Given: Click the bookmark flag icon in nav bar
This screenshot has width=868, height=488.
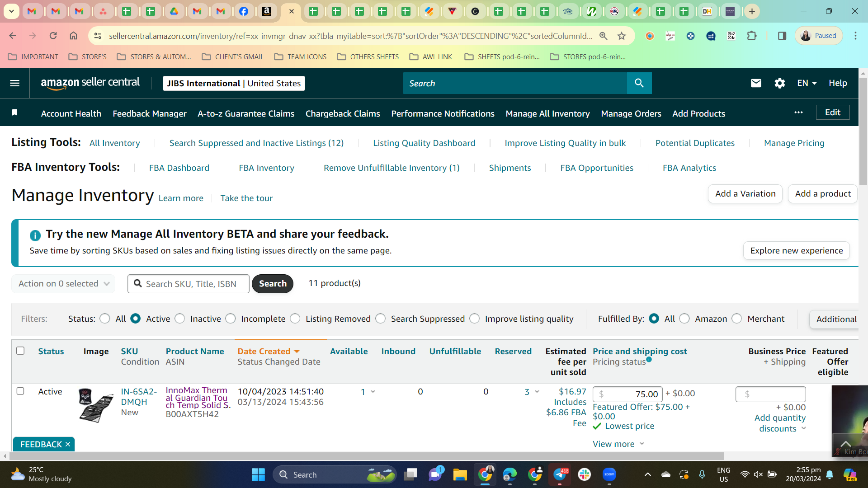Looking at the screenshot, I should [x=14, y=113].
